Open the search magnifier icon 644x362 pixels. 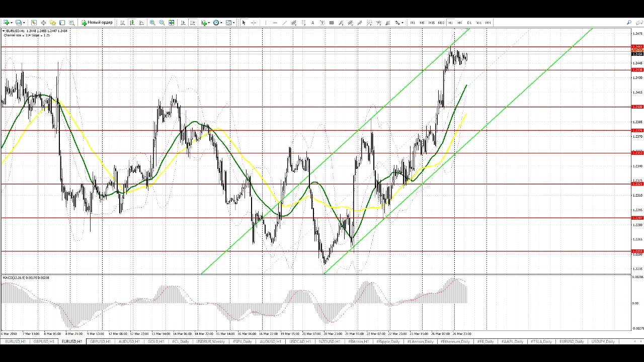tap(629, 23)
